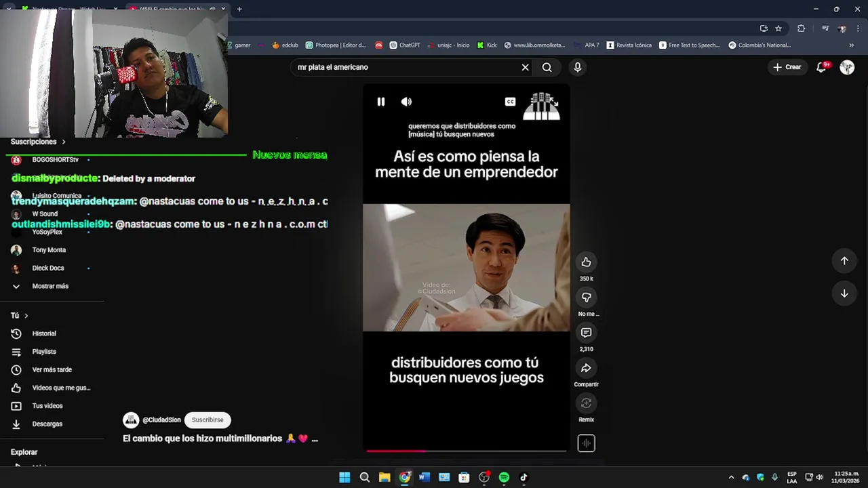868x488 pixels.
Task: Open the edclub bookmark
Action: 285,45
